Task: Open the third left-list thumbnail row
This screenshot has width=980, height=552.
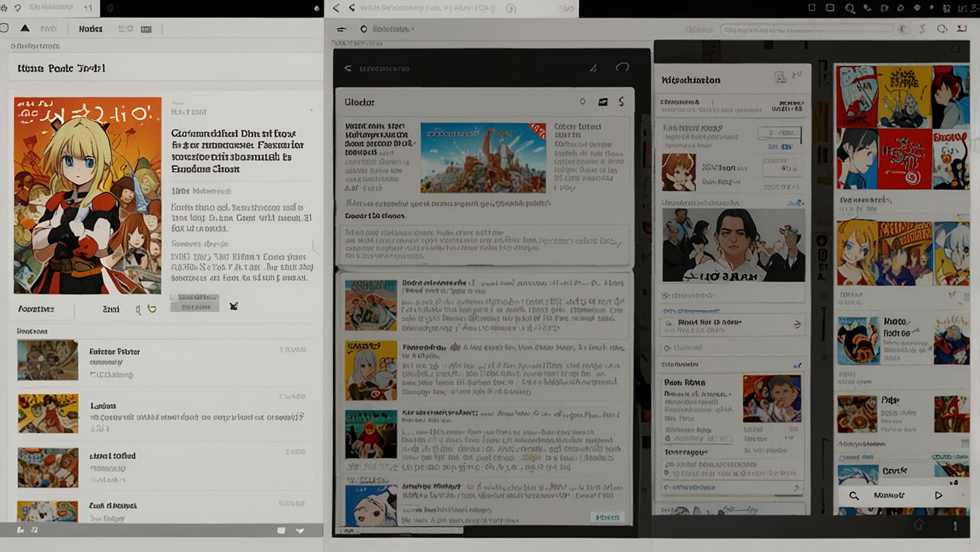Action: [163, 467]
